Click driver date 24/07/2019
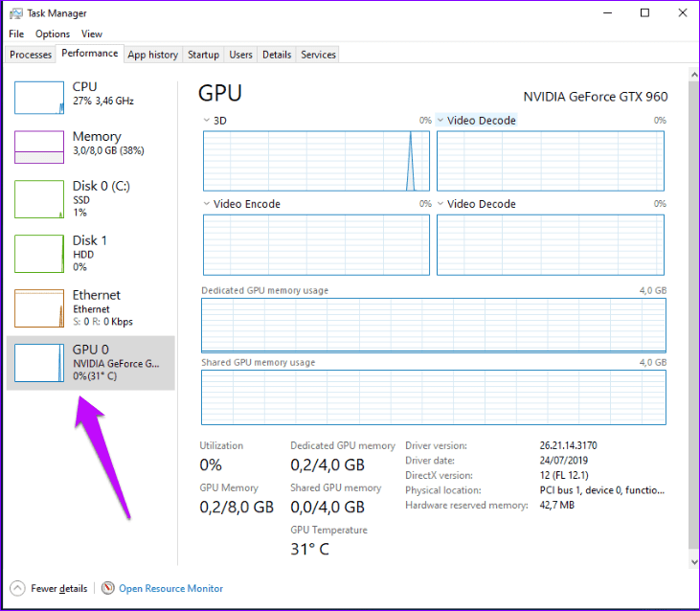 point(563,460)
